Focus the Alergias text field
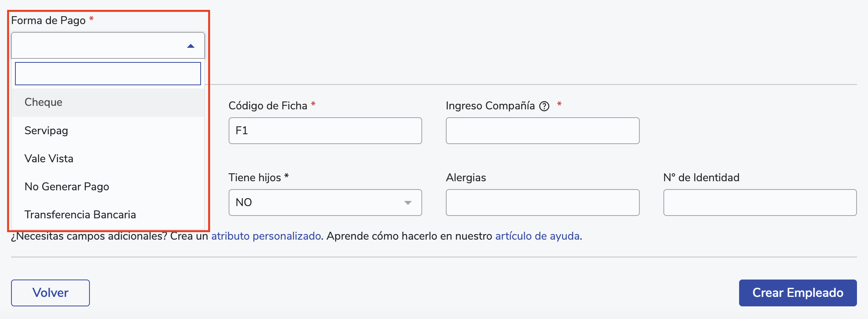 542,203
